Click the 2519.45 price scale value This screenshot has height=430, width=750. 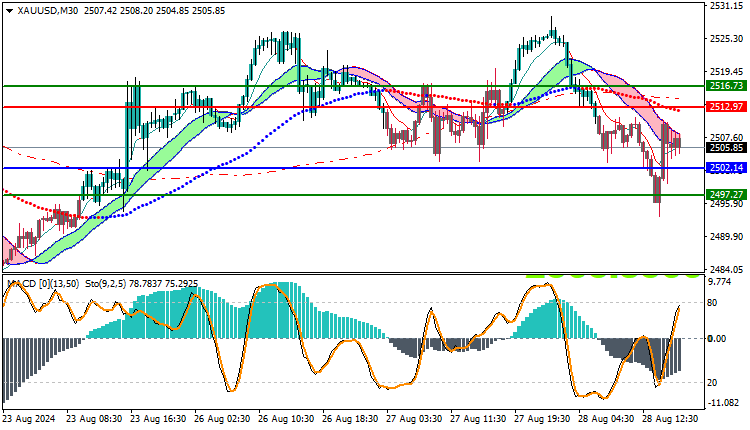coord(726,72)
